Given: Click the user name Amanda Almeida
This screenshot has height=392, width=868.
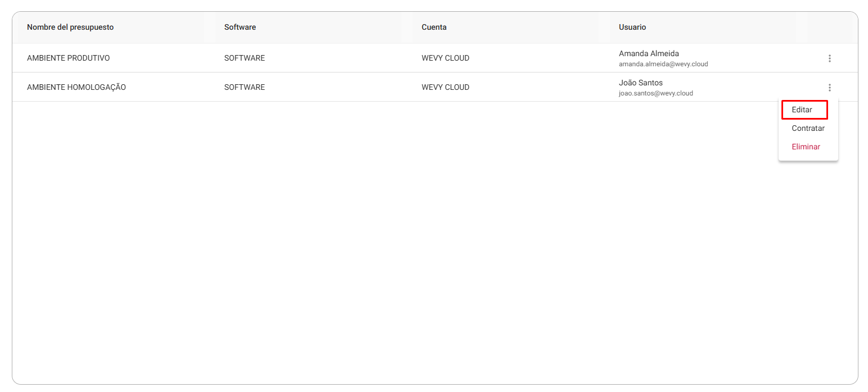Looking at the screenshot, I should click(x=649, y=53).
